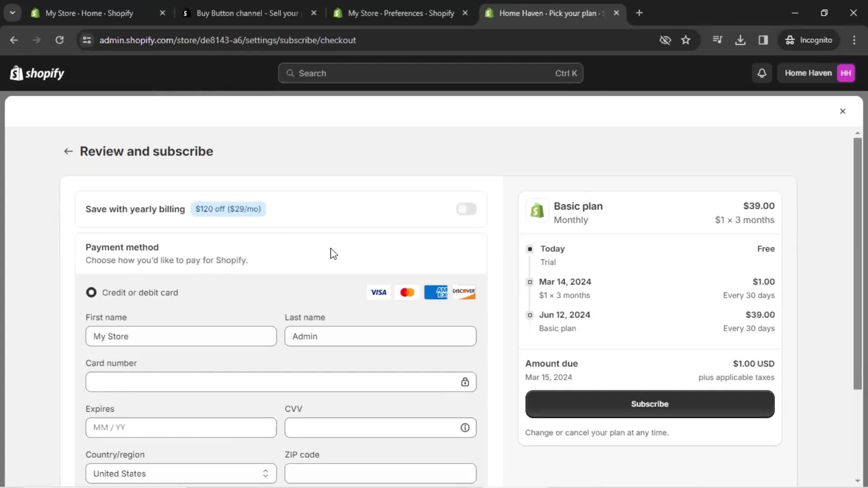The height and width of the screenshot is (488, 868).
Task: Toggle the yearly billing savings switch
Action: (467, 209)
